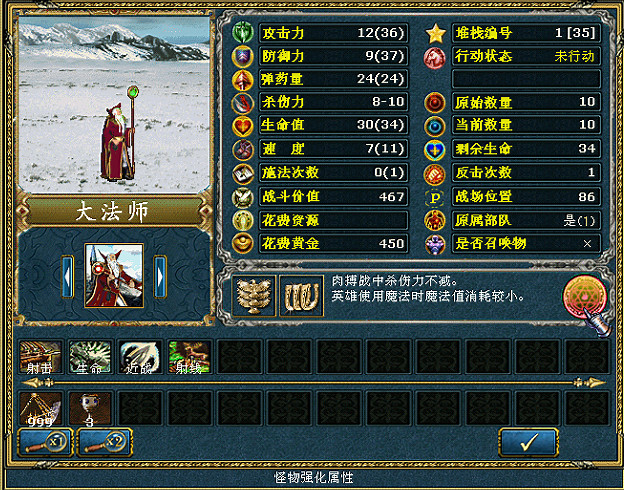The height and width of the screenshot is (490, 624).
Task: Set zoom with x1 magnifier button
Action: (45, 442)
